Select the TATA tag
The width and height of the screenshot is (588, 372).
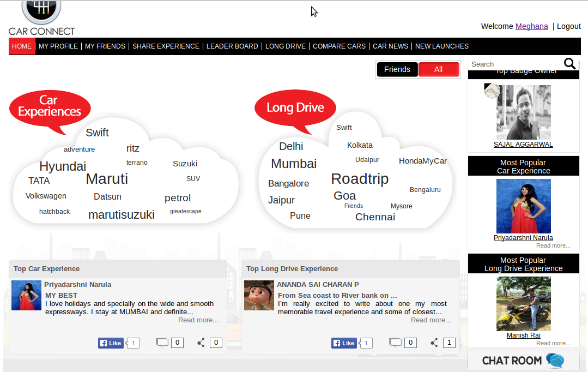pos(39,181)
